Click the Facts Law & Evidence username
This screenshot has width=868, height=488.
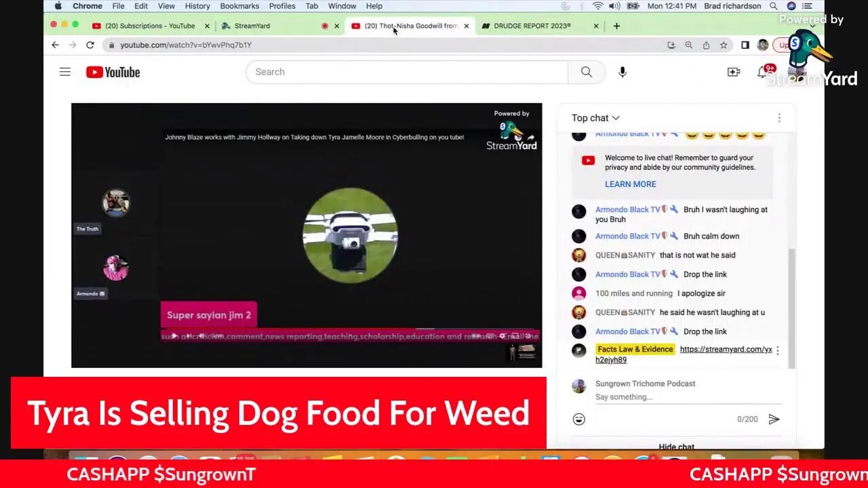pos(635,349)
